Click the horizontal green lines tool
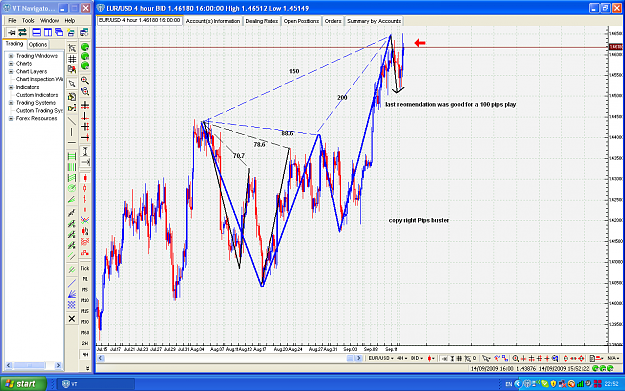The image size is (625, 391). [x=72, y=156]
